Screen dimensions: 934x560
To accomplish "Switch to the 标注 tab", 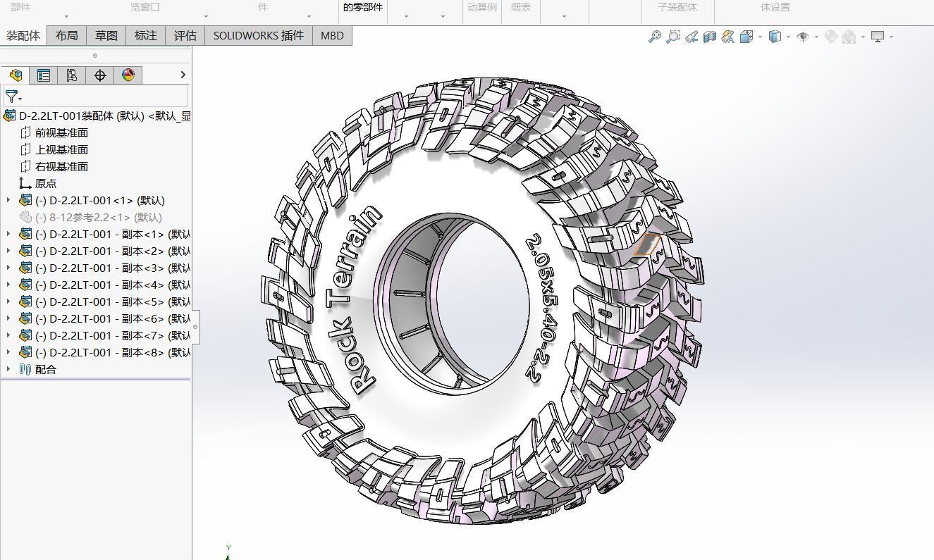I will (146, 35).
